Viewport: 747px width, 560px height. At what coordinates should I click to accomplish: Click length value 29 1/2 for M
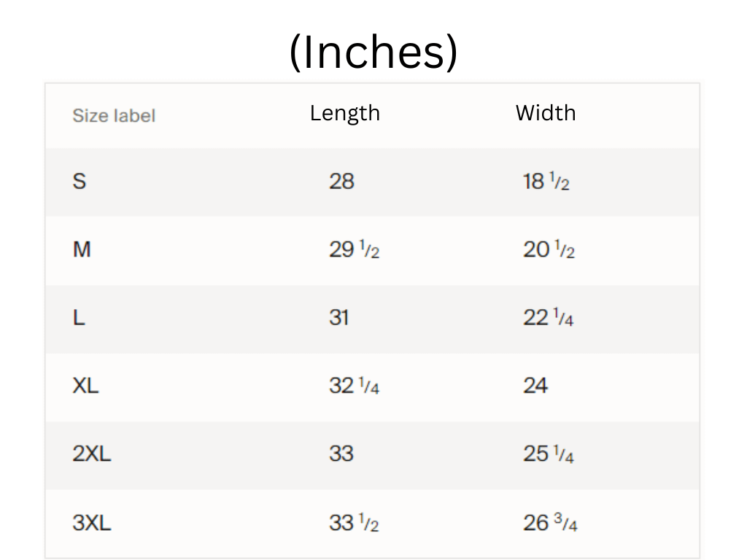(x=354, y=249)
